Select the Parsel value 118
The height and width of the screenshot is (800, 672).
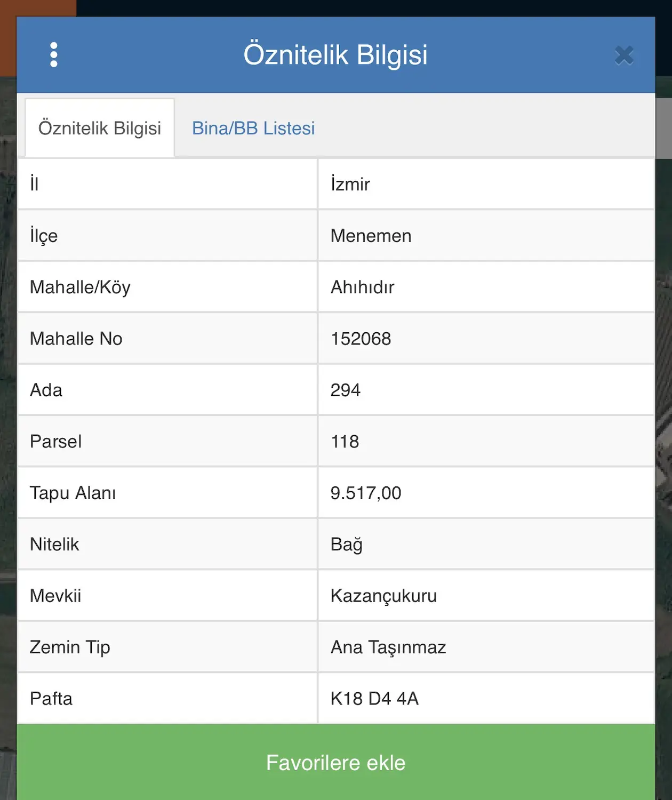pyautogui.click(x=345, y=442)
